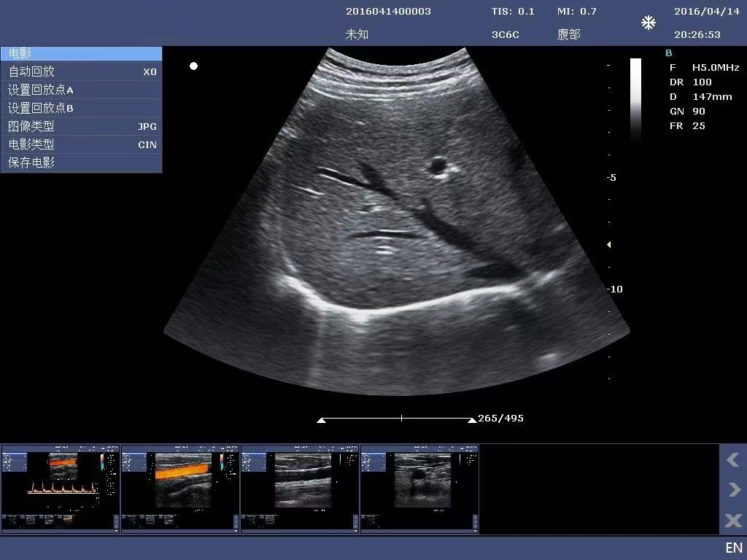Click 设置回放点B menu entry

click(80, 107)
